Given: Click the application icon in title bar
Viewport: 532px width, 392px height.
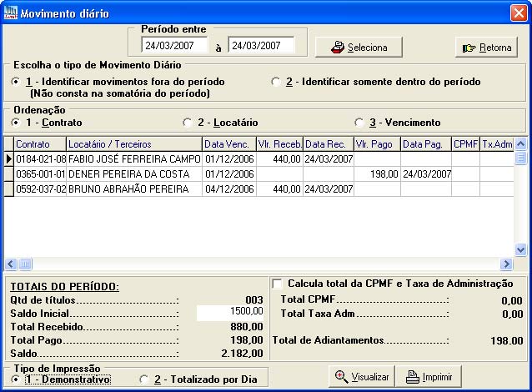Looking at the screenshot, I should (10, 13).
